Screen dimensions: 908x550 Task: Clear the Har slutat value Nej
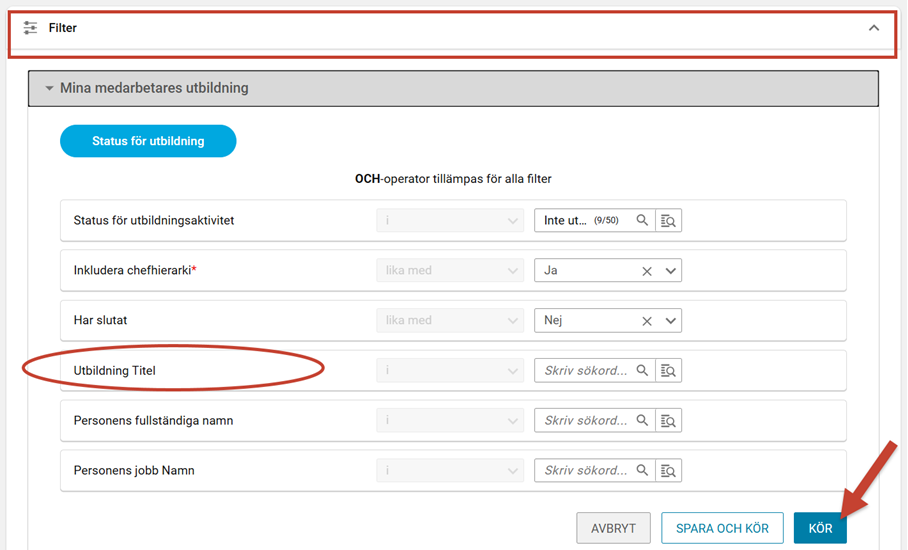pyautogui.click(x=647, y=321)
